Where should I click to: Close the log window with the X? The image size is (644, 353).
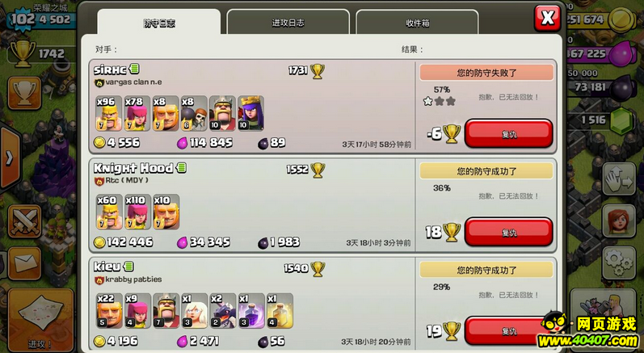(x=547, y=18)
